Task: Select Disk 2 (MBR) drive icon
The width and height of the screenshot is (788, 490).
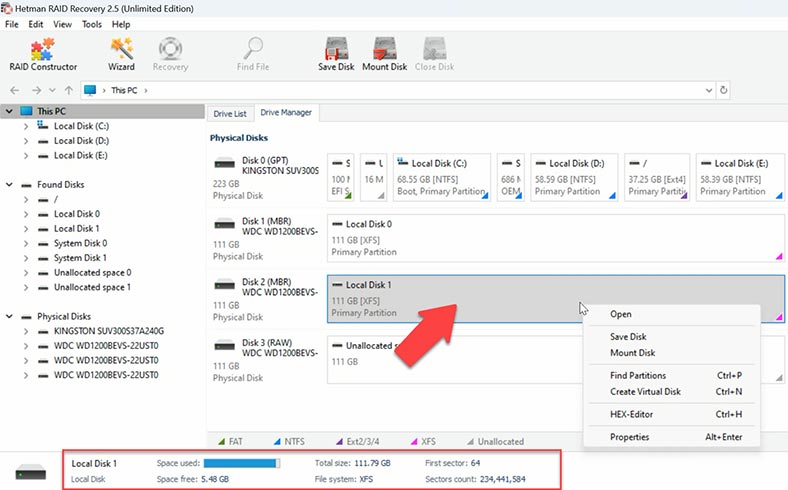Action: tap(225, 285)
